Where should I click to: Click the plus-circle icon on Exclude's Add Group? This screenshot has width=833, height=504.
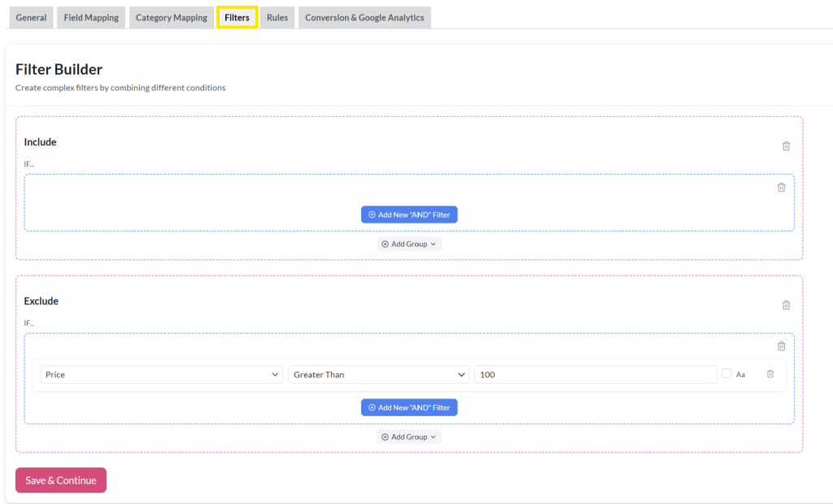tap(386, 437)
